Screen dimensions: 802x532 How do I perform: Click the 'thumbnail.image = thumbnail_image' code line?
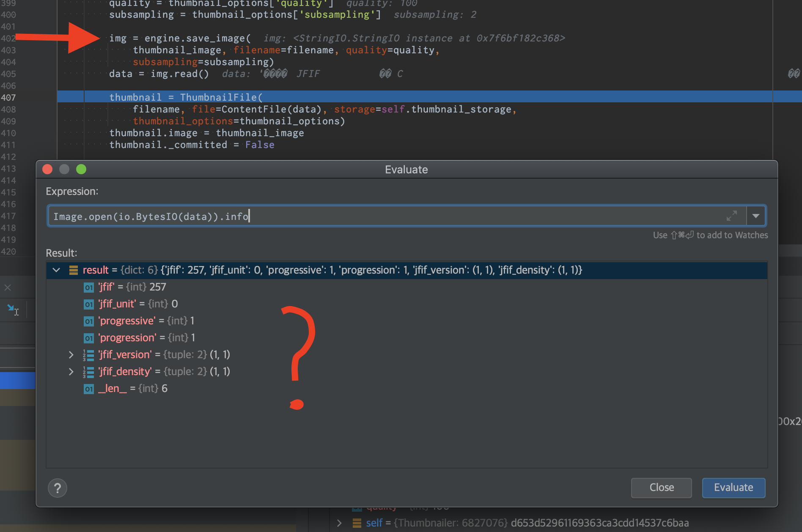point(206,133)
